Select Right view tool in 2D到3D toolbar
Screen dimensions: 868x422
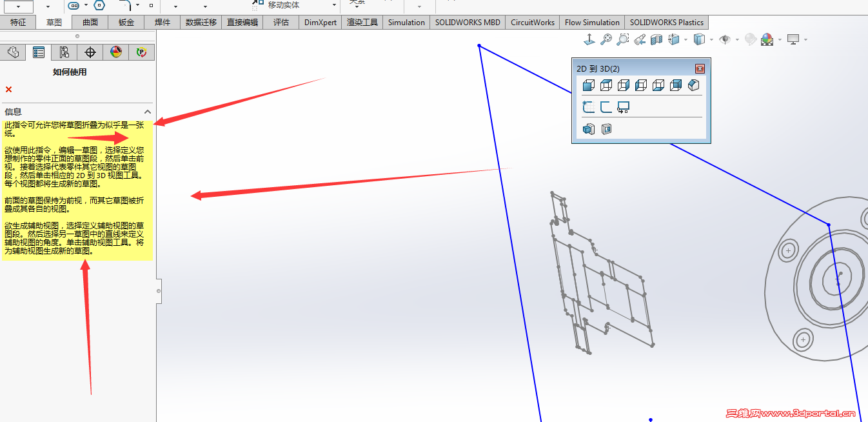(x=624, y=85)
